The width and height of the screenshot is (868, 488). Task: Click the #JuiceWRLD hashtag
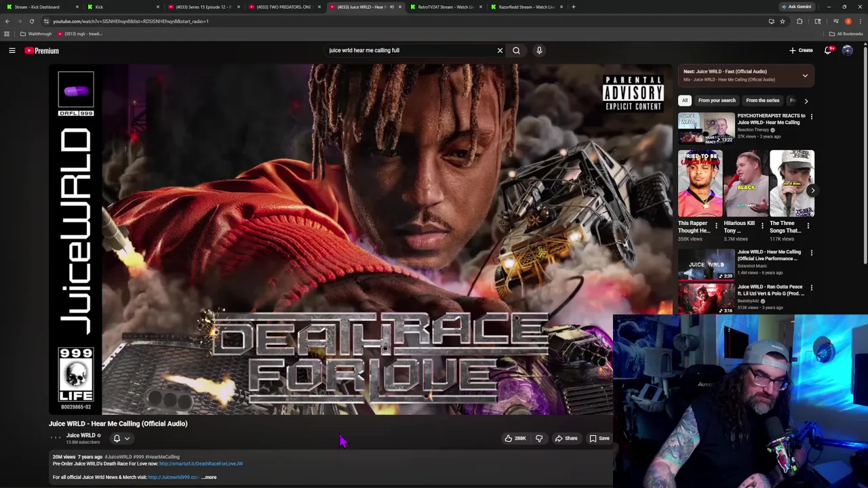click(x=119, y=457)
